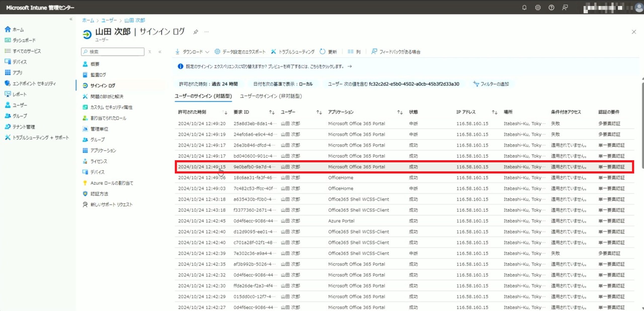644x311 pixels.
Task: Switch to ユーザーのサインイン (非対話型) tab
Action: (271, 96)
